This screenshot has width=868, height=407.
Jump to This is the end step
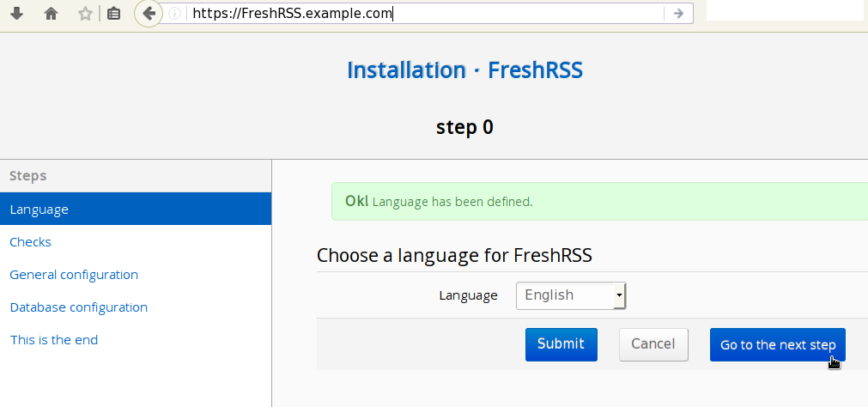click(54, 340)
